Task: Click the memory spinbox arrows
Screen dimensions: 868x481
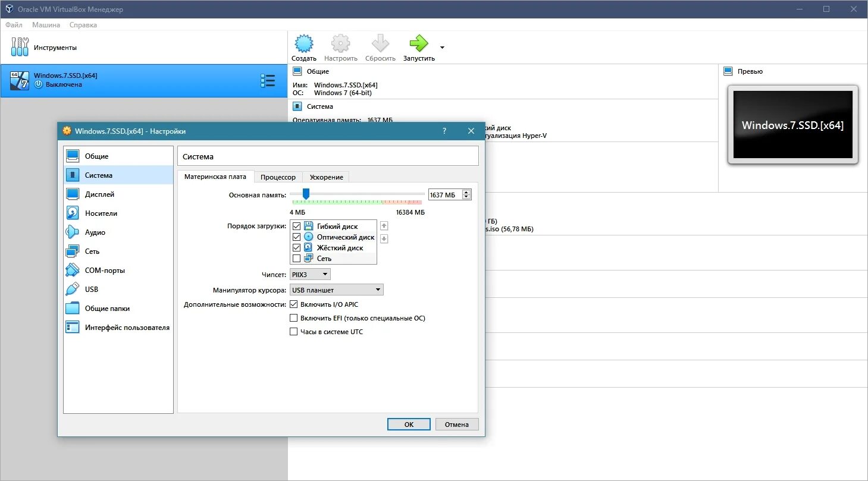Action: coord(466,194)
